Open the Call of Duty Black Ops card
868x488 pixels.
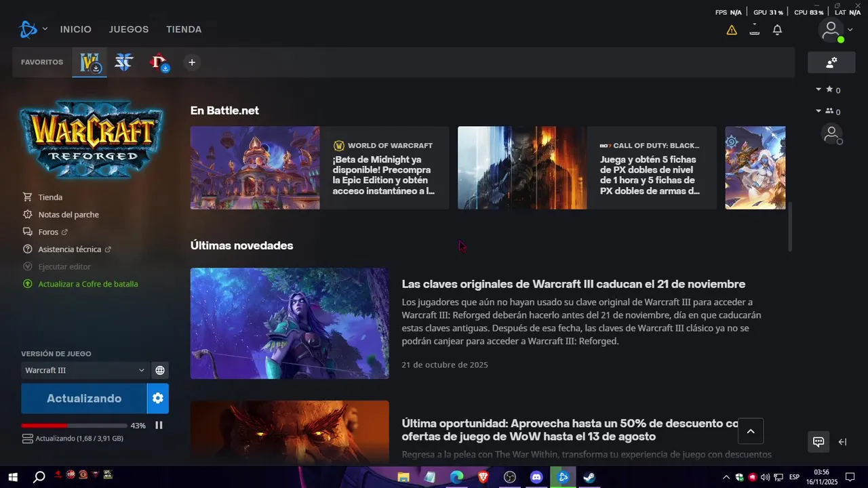coord(587,167)
